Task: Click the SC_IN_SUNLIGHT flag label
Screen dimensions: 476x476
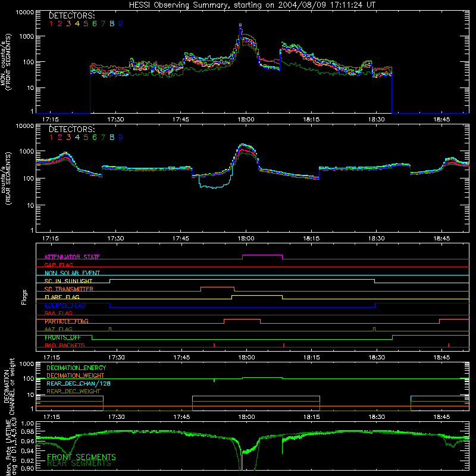Action: [68, 281]
